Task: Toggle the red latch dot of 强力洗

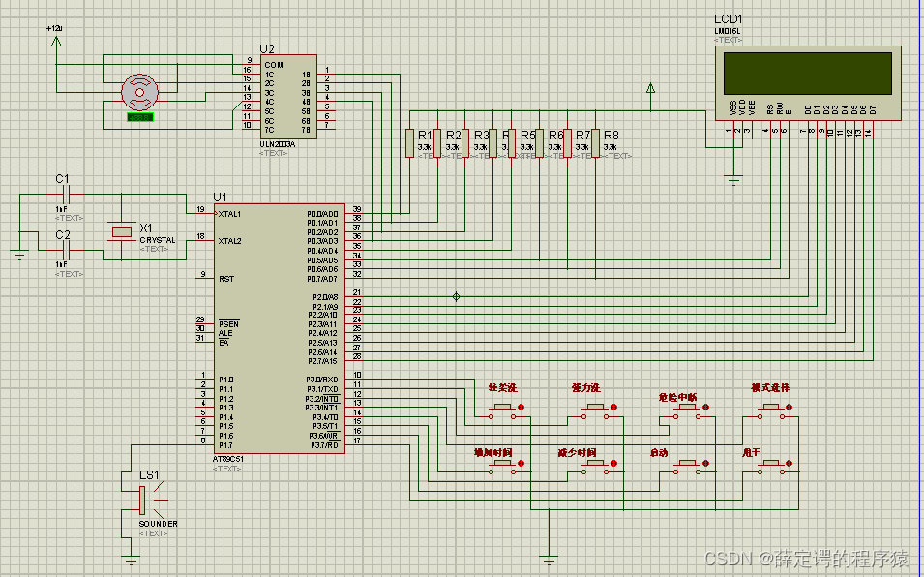Action: [x=613, y=408]
